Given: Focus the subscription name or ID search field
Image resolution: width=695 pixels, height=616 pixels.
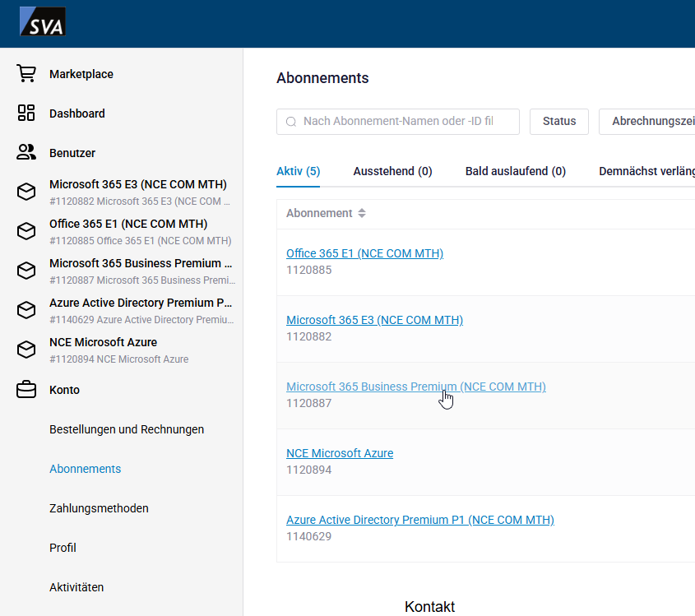Looking at the screenshot, I should coord(398,122).
